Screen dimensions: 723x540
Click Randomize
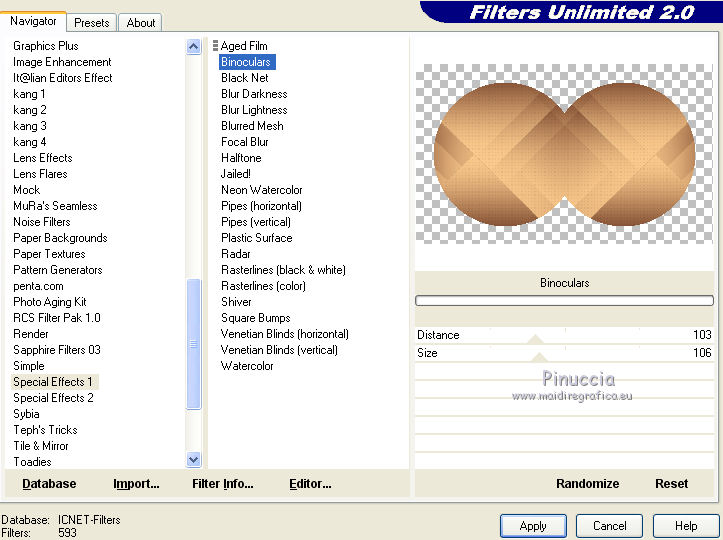click(587, 484)
